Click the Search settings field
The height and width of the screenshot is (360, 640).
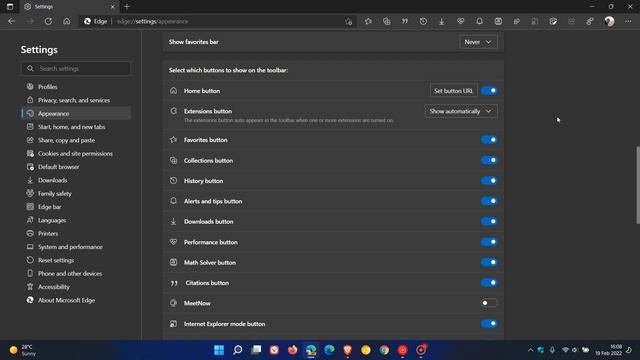click(76, 69)
